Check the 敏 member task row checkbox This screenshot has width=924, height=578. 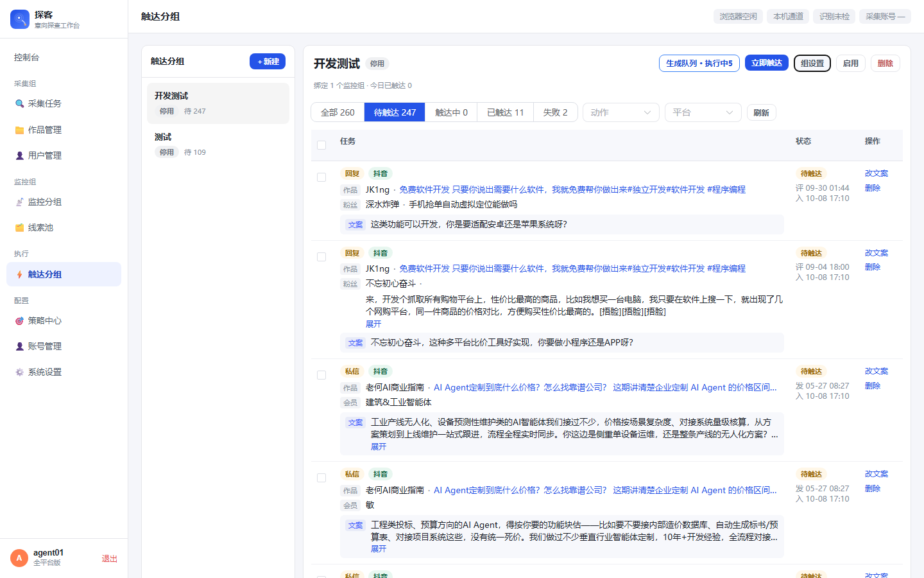[321, 478]
